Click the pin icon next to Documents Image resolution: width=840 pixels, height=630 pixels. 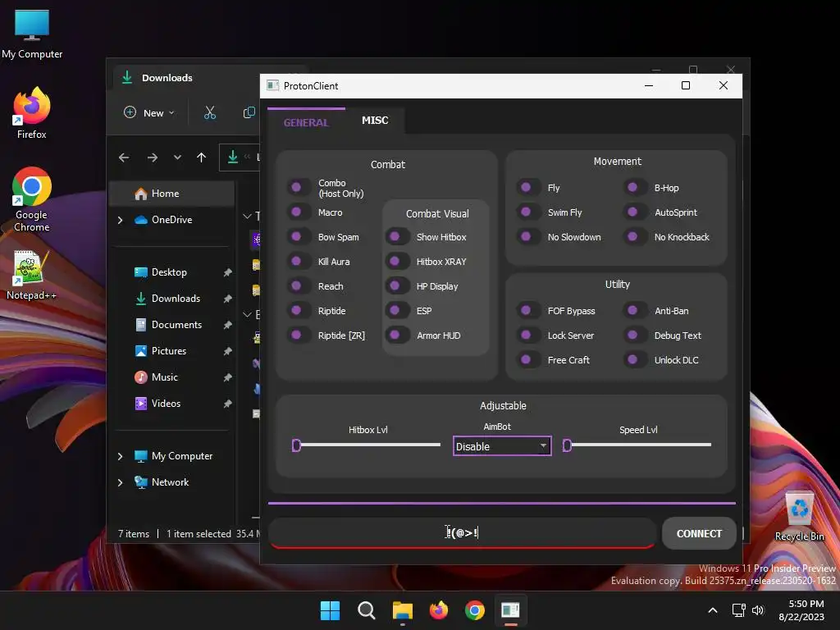(228, 325)
